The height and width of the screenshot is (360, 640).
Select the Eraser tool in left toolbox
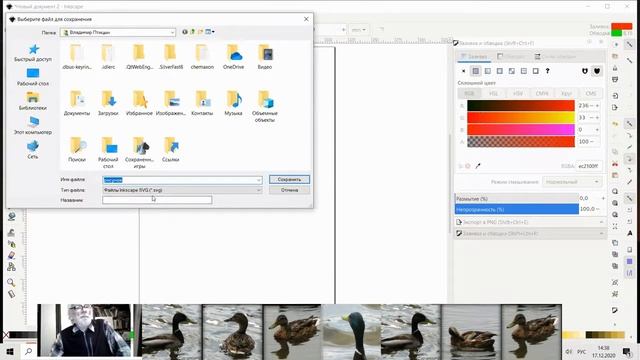11,256
